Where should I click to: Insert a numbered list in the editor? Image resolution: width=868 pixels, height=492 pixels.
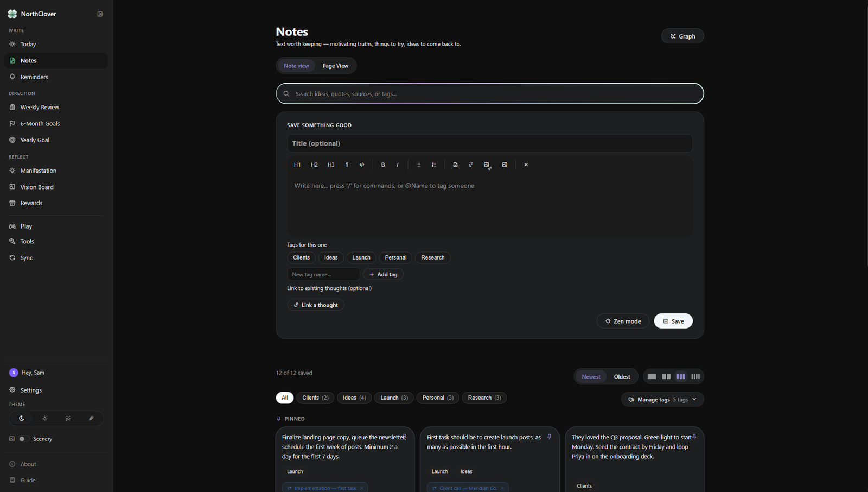pos(434,165)
